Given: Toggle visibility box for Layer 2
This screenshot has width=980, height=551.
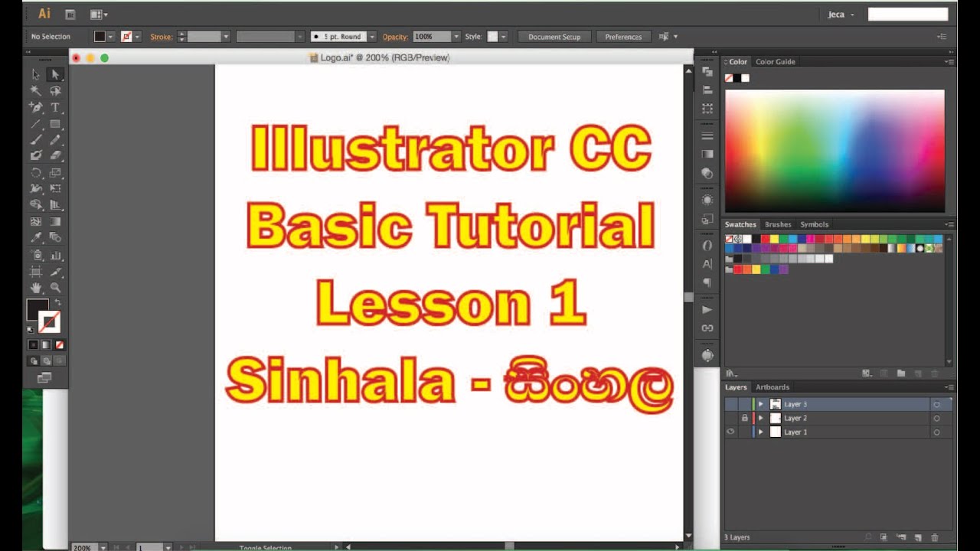Looking at the screenshot, I should click(730, 418).
